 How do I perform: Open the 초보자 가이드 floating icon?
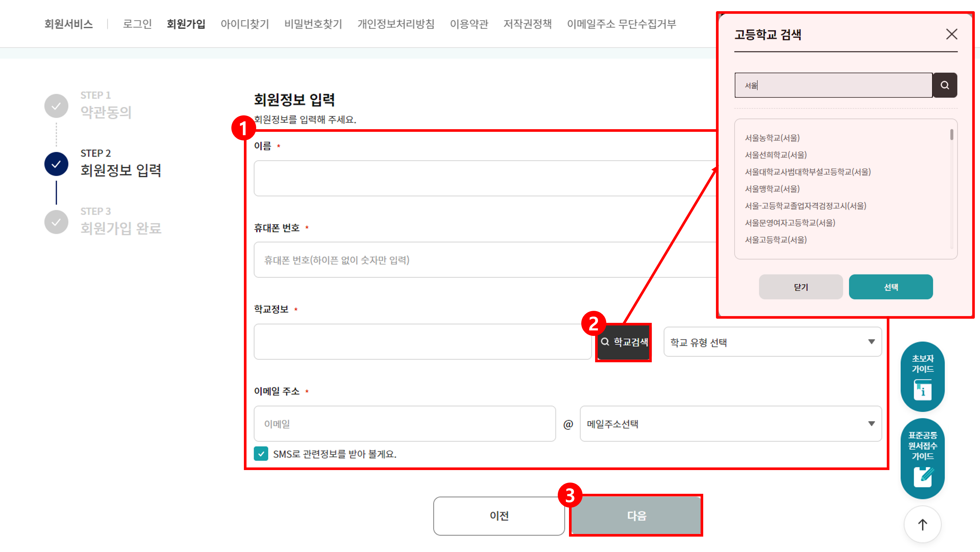923,376
